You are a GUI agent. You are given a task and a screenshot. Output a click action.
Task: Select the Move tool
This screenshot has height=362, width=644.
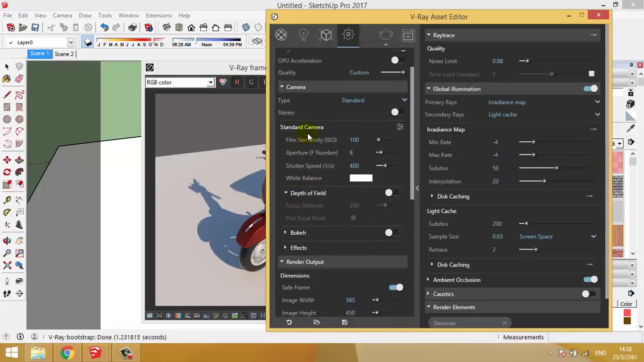pyautogui.click(x=7, y=160)
